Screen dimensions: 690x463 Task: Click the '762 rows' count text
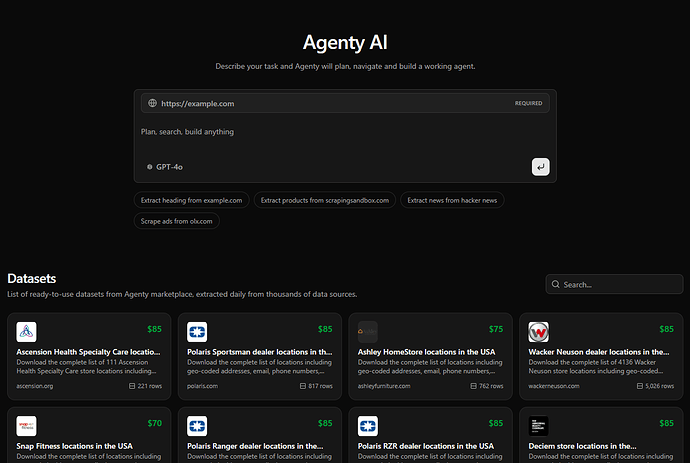[x=491, y=386]
